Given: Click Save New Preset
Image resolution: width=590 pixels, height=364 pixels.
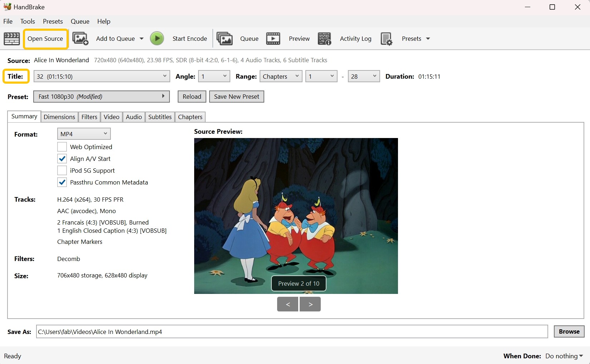Looking at the screenshot, I should pos(236,96).
